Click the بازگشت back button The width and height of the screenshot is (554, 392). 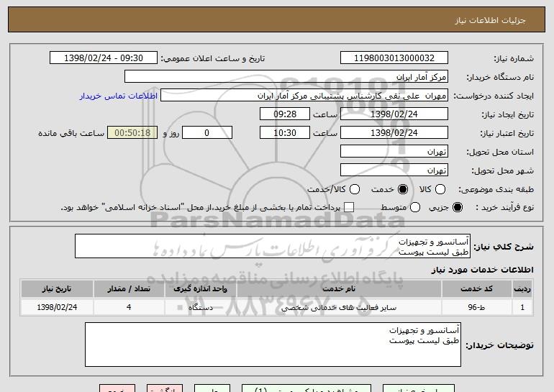(165, 388)
